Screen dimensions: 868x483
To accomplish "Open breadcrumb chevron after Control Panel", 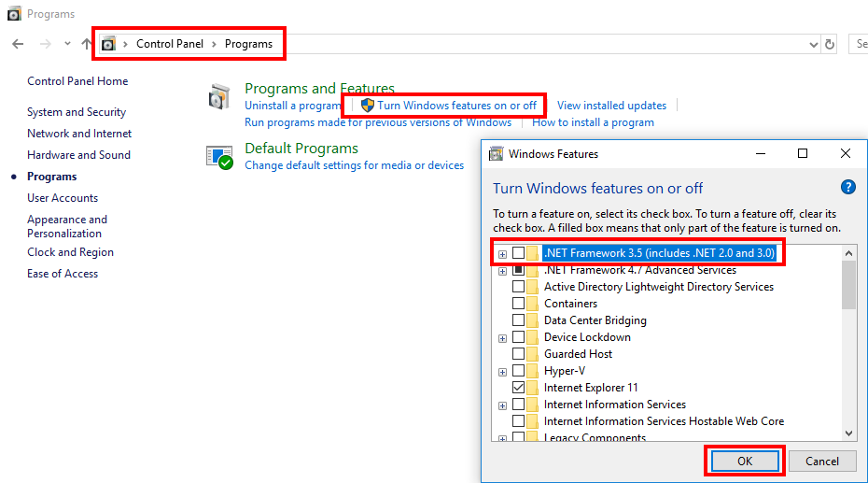I will click(214, 44).
